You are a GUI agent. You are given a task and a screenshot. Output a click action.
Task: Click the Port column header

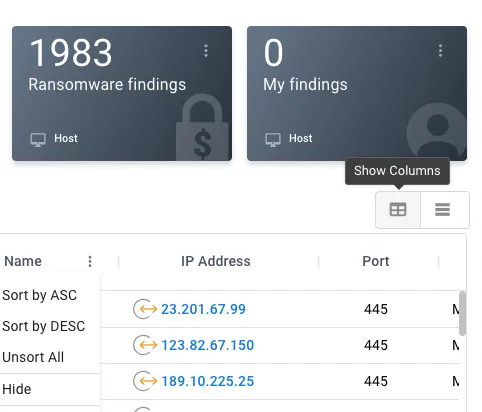376,261
